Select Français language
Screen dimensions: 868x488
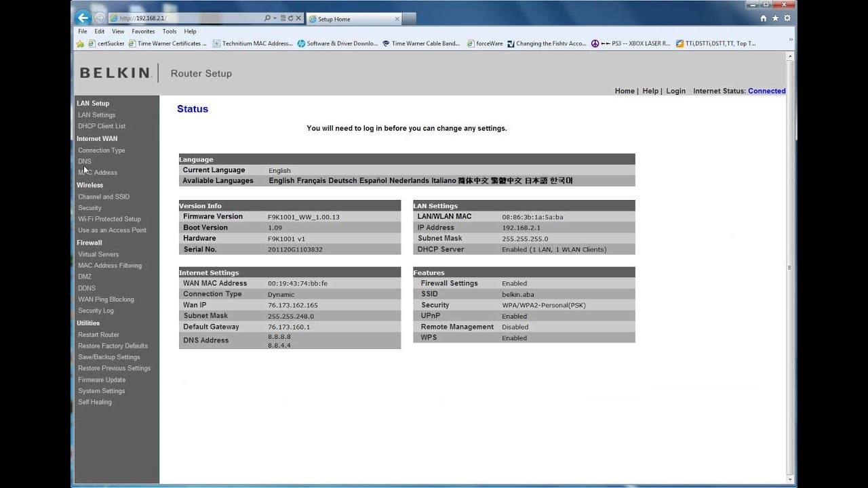coord(311,181)
